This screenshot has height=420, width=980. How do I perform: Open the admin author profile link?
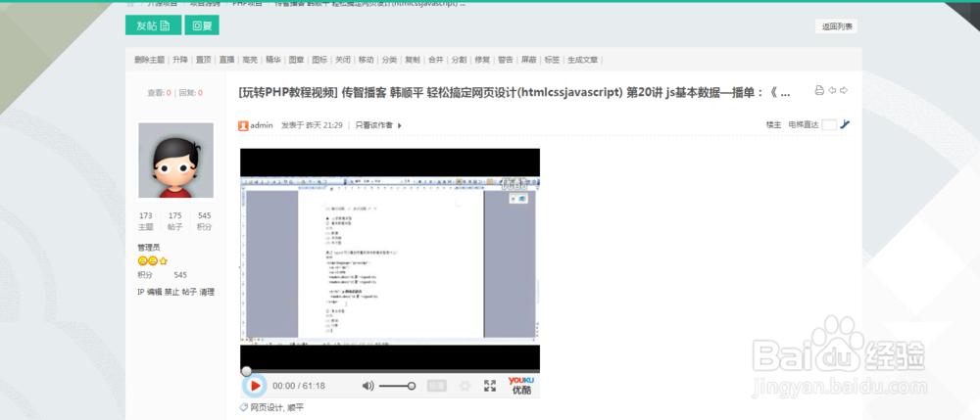pyautogui.click(x=262, y=125)
